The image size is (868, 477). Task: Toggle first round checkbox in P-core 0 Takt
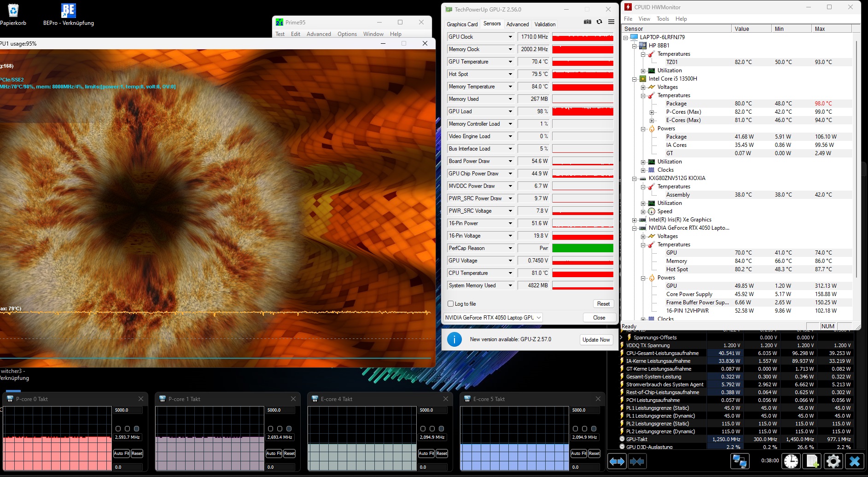pyautogui.click(x=118, y=429)
